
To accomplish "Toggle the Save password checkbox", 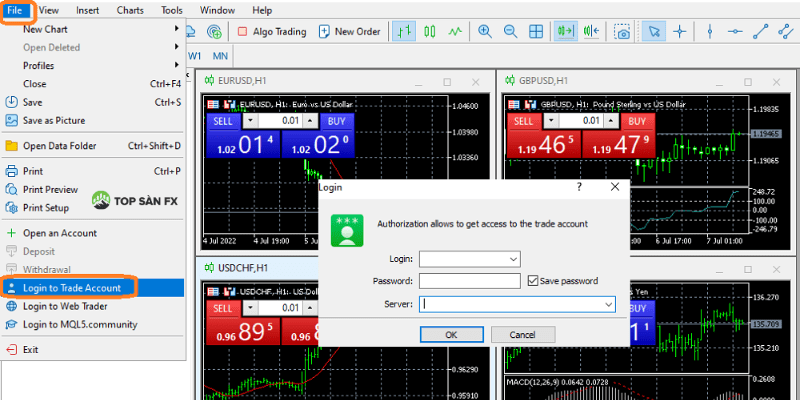I will click(533, 281).
